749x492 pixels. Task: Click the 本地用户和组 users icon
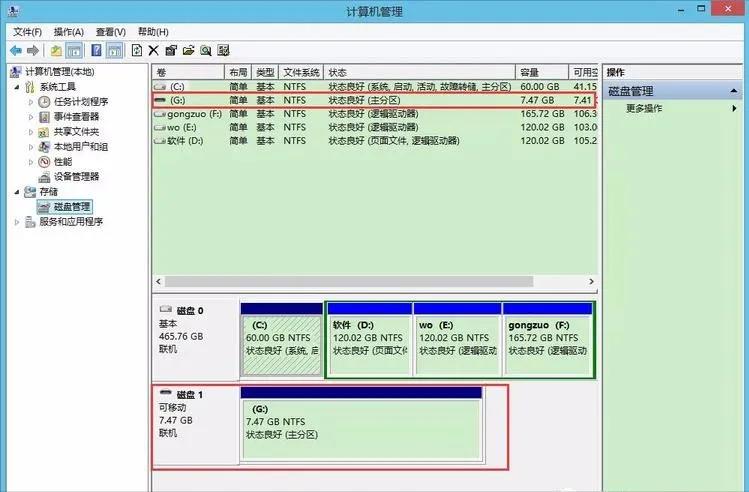[44, 147]
